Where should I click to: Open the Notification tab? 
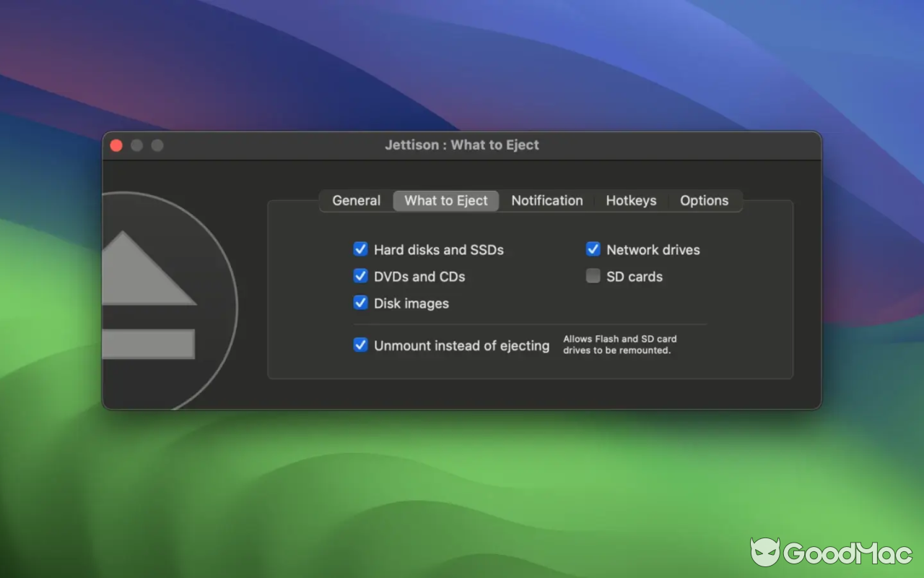(546, 200)
